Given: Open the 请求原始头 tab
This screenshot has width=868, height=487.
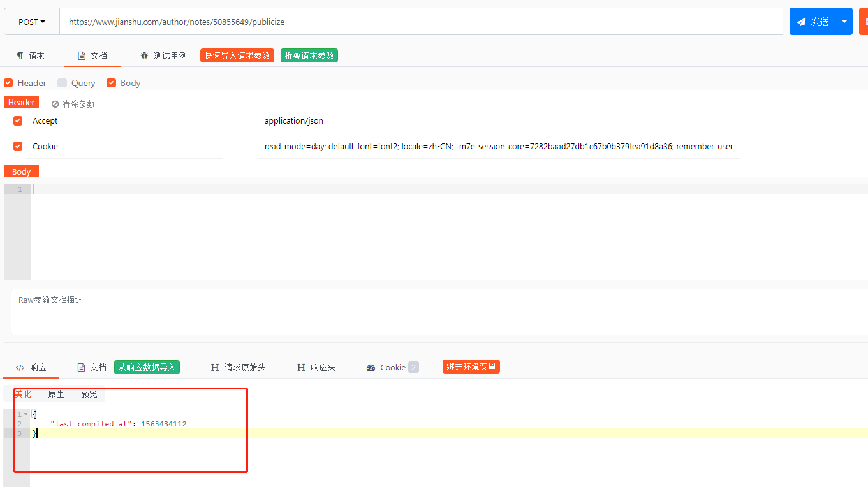Looking at the screenshot, I should [x=239, y=367].
